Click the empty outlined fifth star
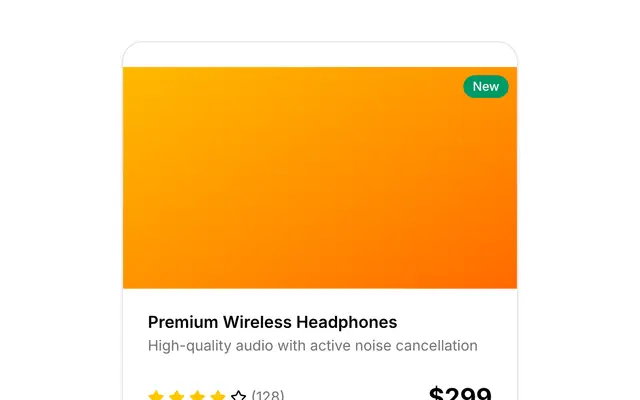This screenshot has width=640, height=400. [238, 396]
